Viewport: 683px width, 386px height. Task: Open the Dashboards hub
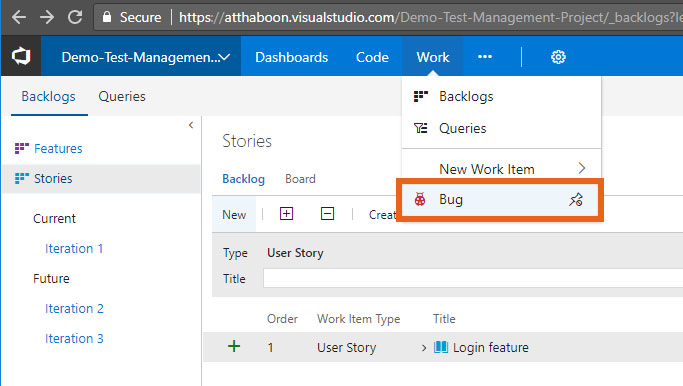coord(291,57)
